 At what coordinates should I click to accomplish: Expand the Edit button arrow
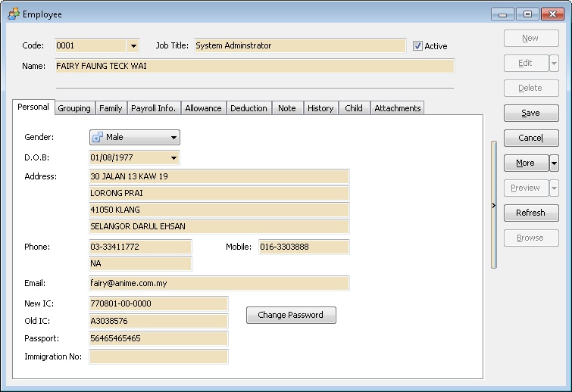pyautogui.click(x=554, y=64)
